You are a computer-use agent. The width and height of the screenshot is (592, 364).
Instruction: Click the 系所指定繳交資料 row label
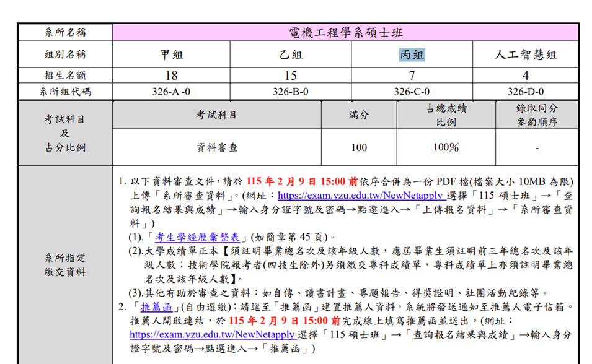pos(65,265)
